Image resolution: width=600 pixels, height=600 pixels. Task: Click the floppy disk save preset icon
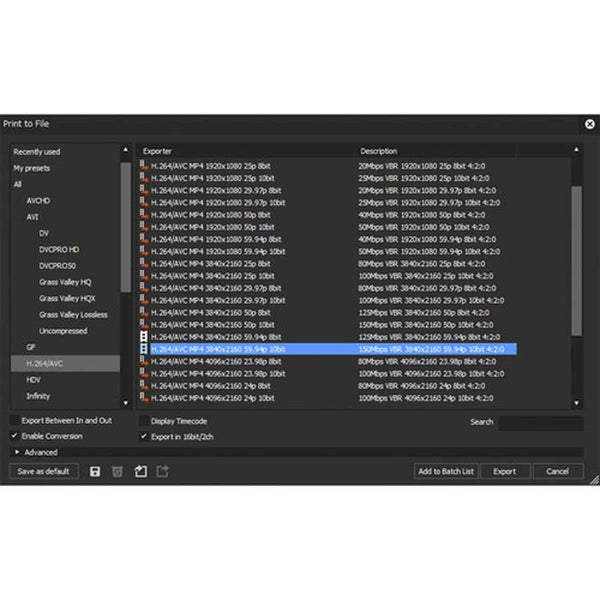pos(95,471)
